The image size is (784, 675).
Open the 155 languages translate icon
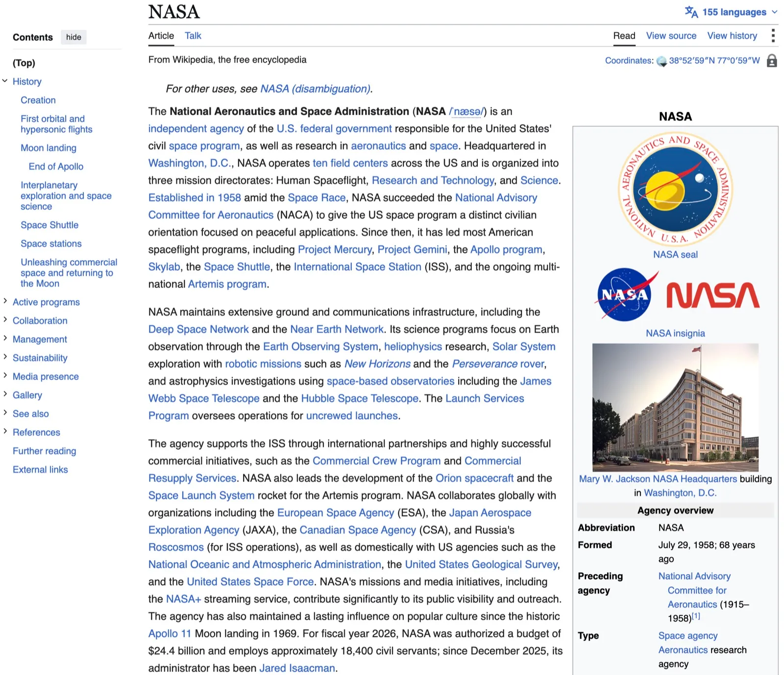[x=691, y=12]
